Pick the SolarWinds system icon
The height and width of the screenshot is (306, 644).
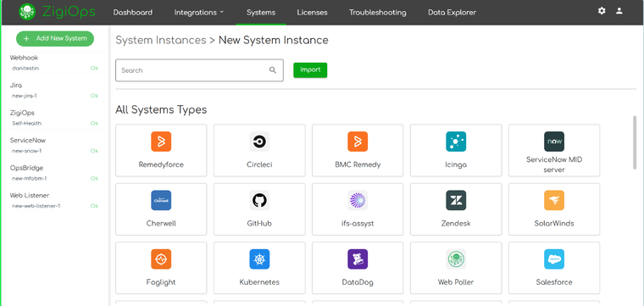coord(554,200)
